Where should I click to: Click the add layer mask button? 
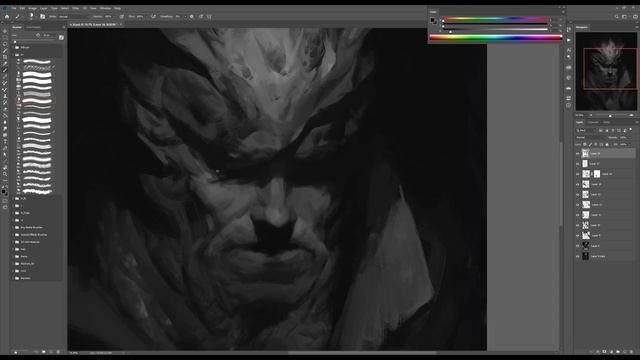(604, 351)
